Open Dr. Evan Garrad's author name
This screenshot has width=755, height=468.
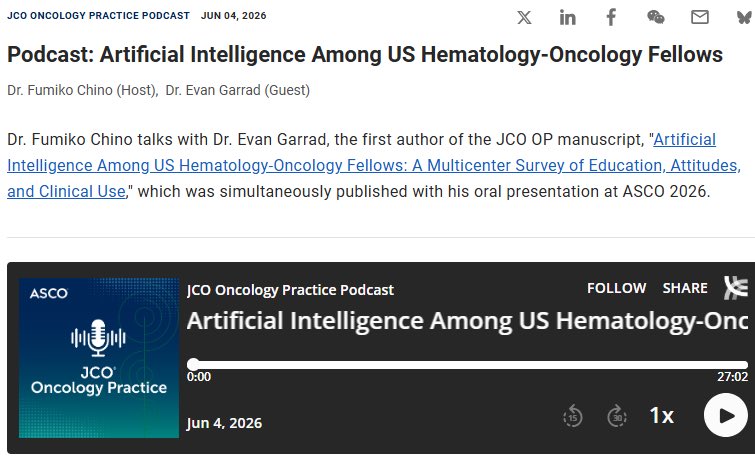tap(237, 90)
